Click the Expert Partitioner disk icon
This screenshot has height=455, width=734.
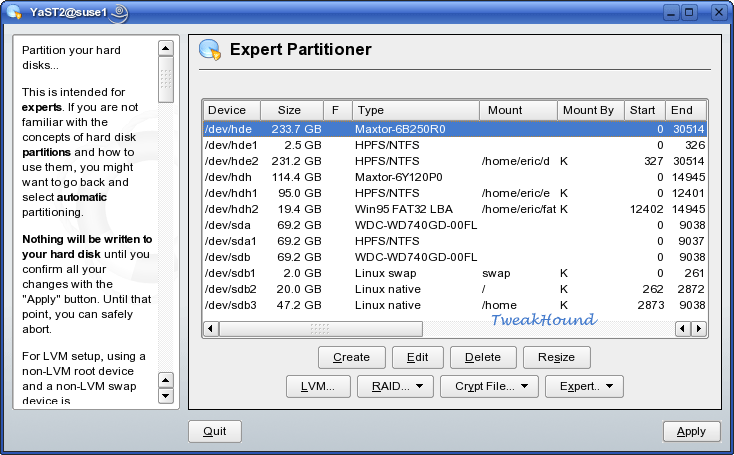tap(209, 50)
